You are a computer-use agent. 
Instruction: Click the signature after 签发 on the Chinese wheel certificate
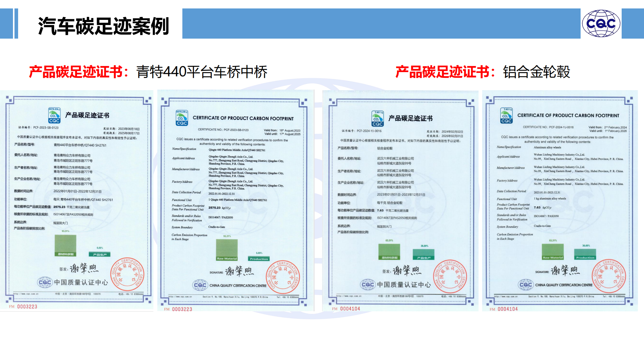coord(407,270)
